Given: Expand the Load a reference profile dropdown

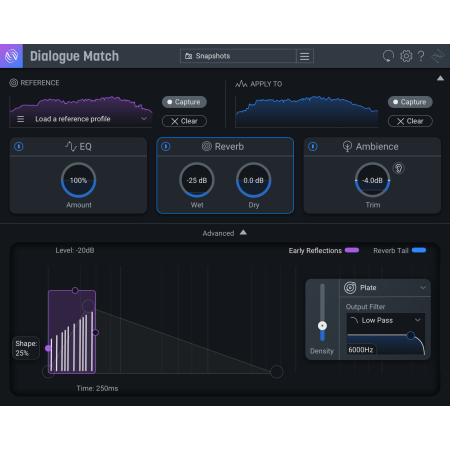Looking at the screenshot, I should click(144, 119).
